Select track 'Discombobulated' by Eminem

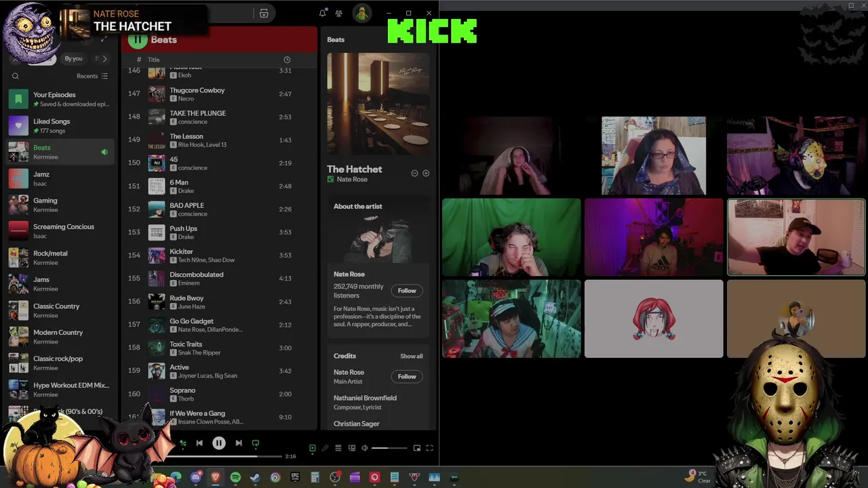[x=220, y=279]
